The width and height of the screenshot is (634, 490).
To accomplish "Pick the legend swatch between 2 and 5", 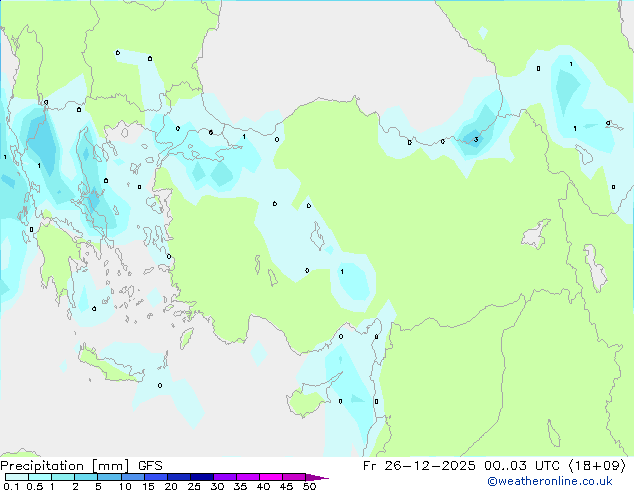I will (x=86, y=477).
